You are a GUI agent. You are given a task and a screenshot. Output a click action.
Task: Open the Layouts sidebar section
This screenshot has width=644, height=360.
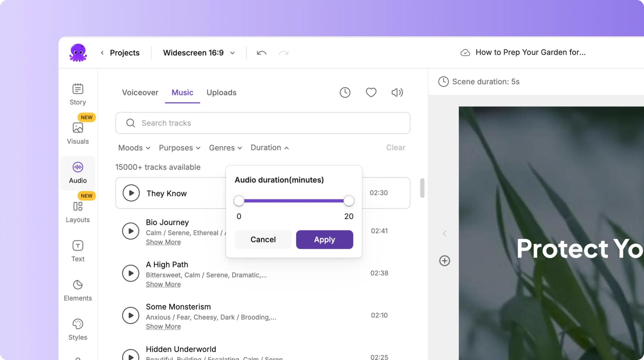(x=78, y=212)
